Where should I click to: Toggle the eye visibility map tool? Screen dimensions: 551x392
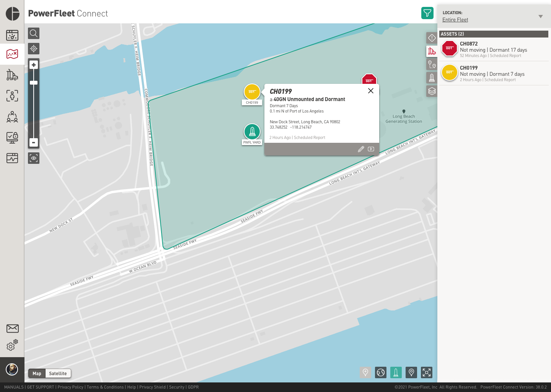tap(34, 158)
